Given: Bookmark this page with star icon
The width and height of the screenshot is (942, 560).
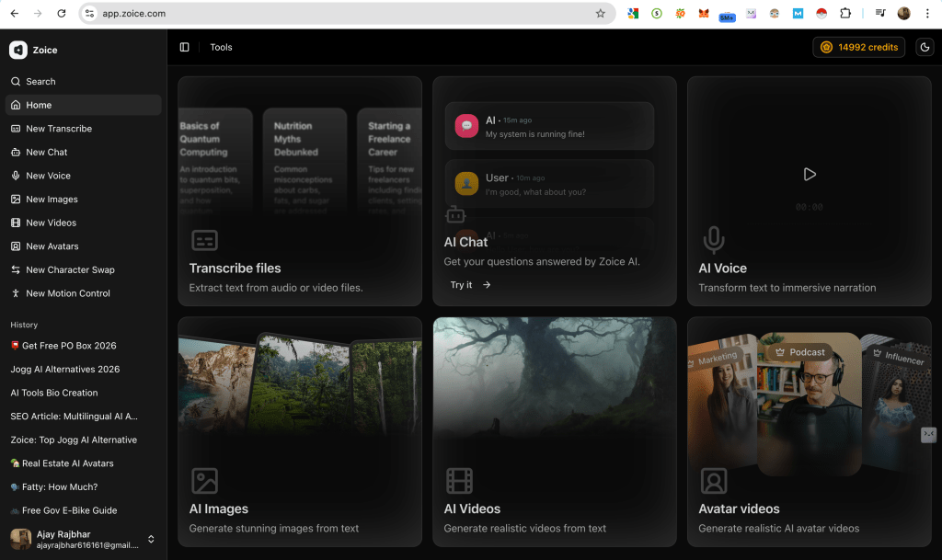Looking at the screenshot, I should click(x=601, y=14).
